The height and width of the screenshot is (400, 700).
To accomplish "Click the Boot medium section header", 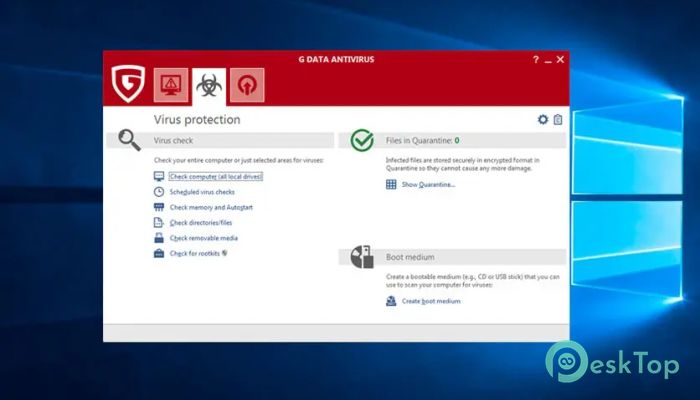I will coord(452,257).
